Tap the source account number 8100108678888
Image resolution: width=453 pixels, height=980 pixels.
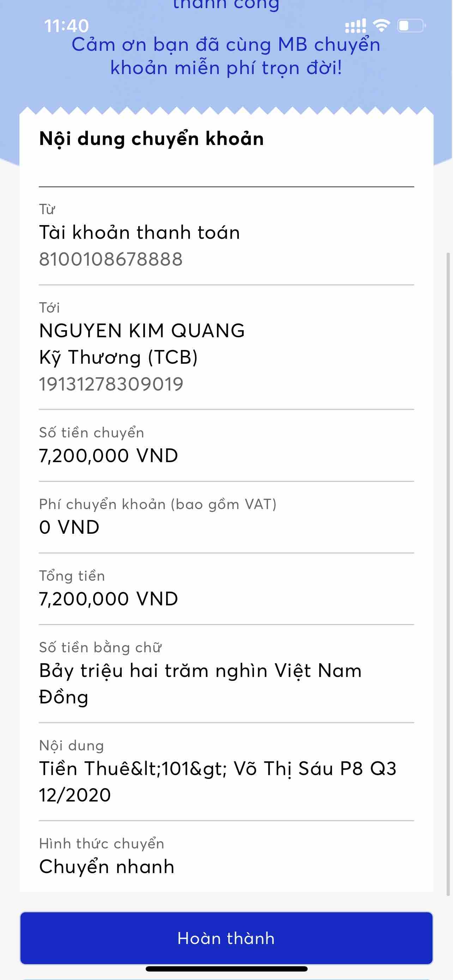111,259
